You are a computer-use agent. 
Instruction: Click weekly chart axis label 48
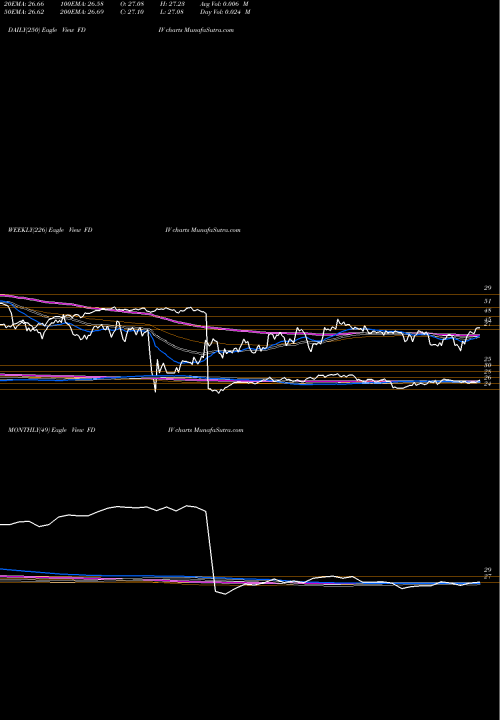point(487,311)
